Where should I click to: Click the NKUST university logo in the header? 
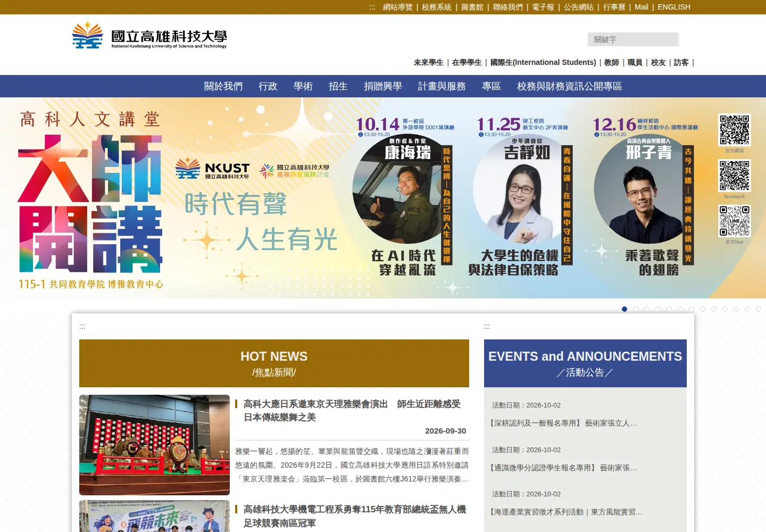tap(149, 35)
